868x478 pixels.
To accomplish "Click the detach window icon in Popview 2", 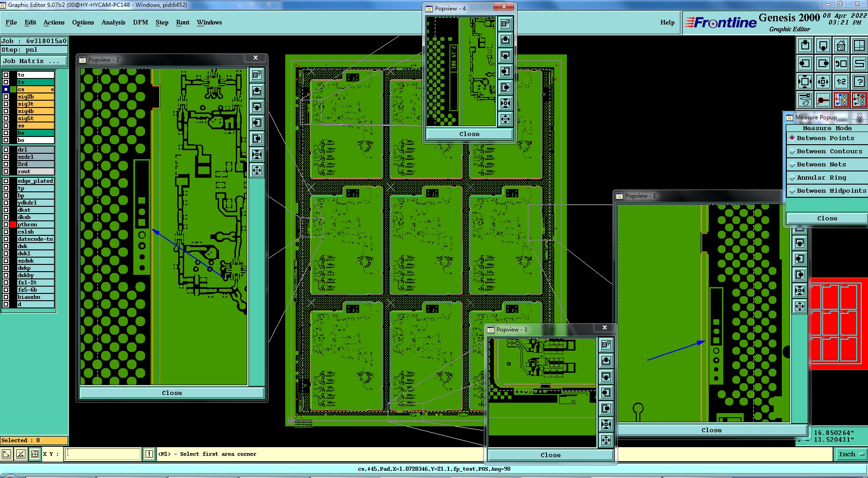I will coord(257,75).
